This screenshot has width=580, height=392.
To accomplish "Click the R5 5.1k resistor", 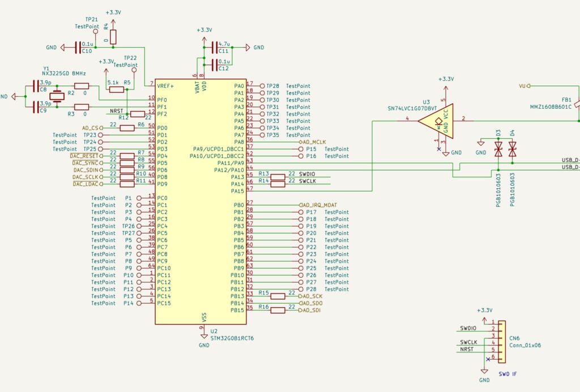I will pos(117,90).
